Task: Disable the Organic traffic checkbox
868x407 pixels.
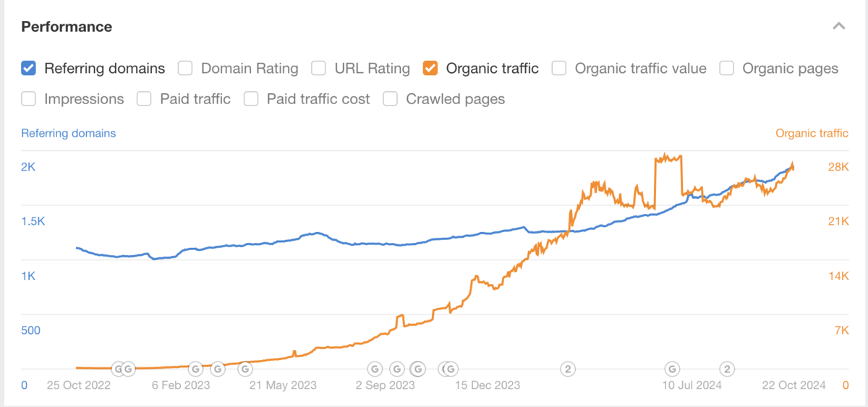Action: click(x=430, y=69)
